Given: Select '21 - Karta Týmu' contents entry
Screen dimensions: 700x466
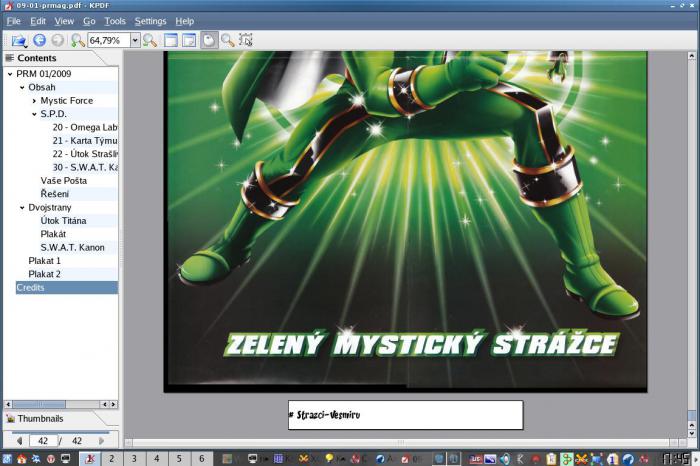Looking at the screenshot, I should tap(85, 141).
